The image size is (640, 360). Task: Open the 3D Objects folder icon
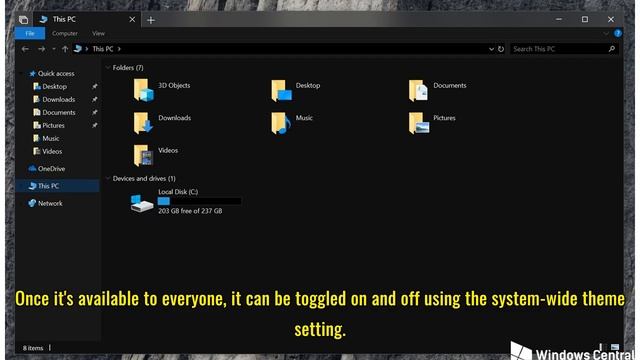coord(143,90)
